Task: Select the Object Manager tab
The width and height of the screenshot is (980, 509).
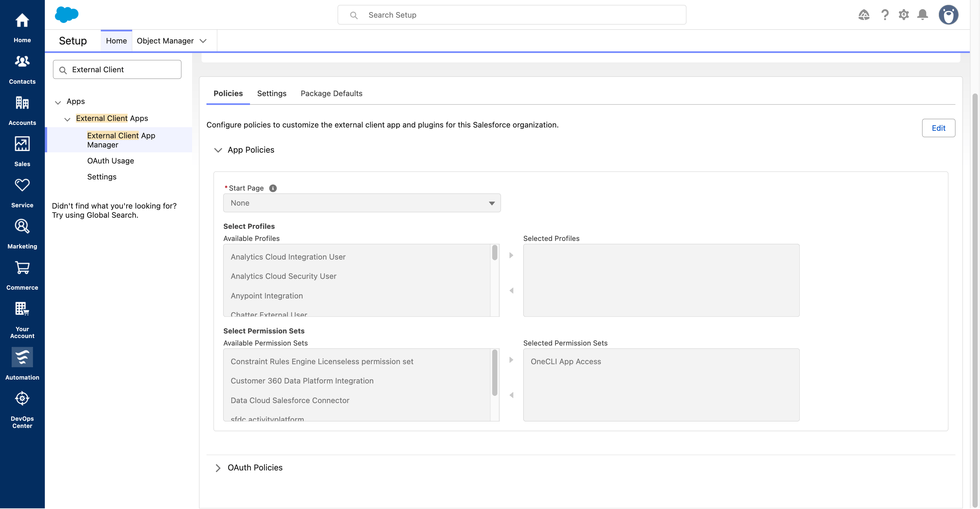Action: click(x=165, y=41)
